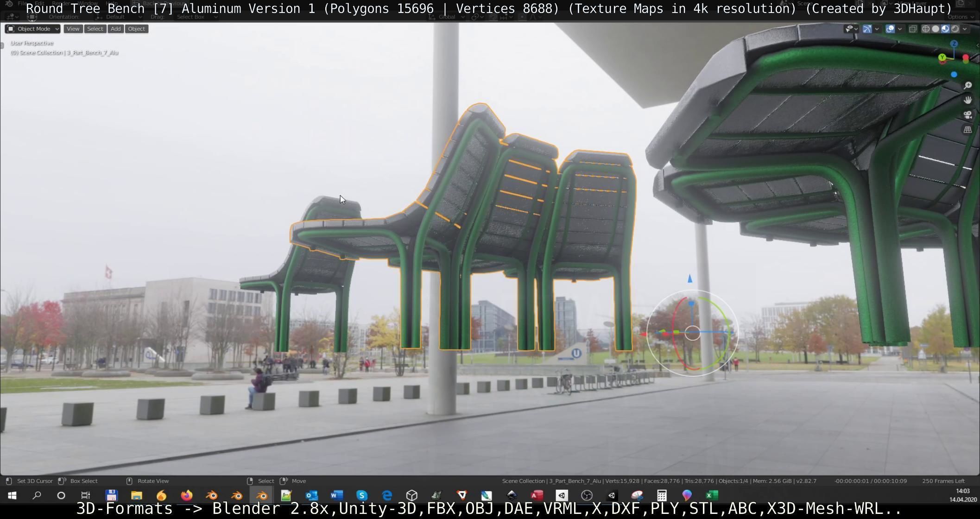Expand the shading options dropdown arrow
The image size is (980, 519).
click(x=965, y=29)
